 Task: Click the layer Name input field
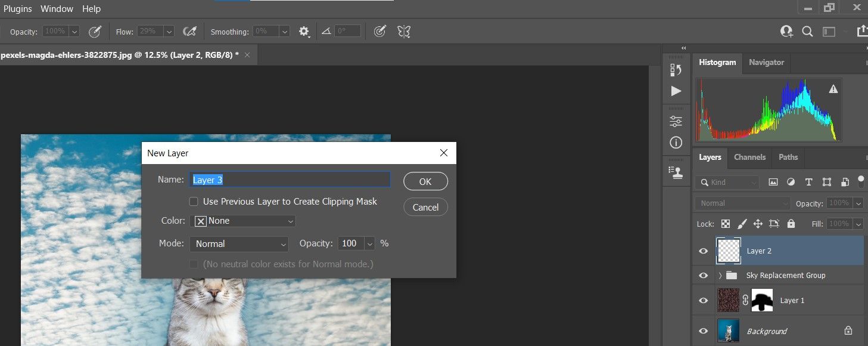coord(290,180)
